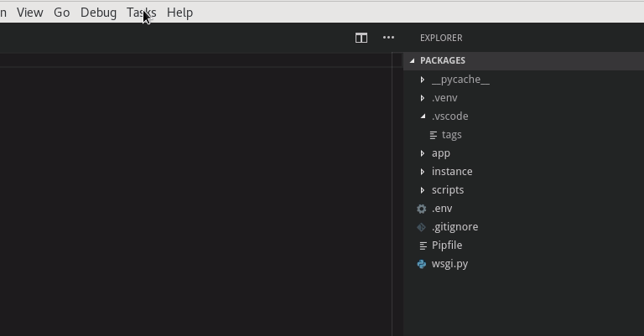Click the file icon beside Pipfile
Viewport: 644px width, 336px height.
click(x=423, y=246)
